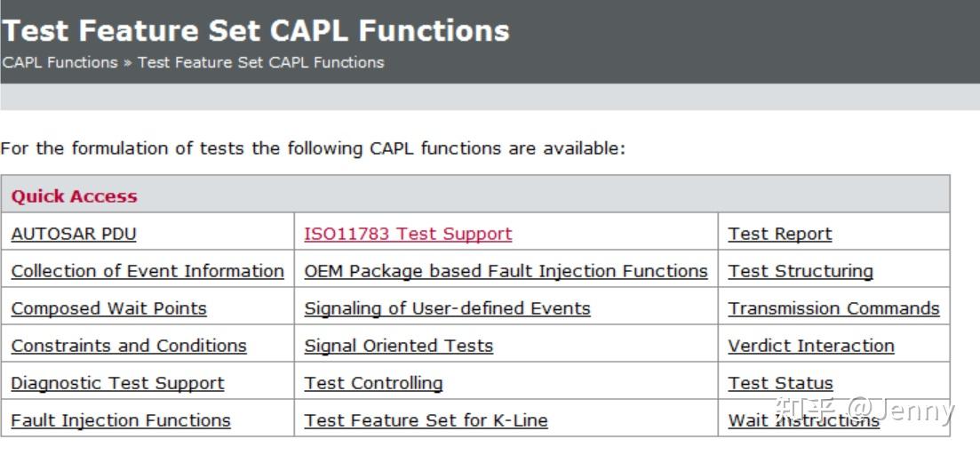Screen dimensions: 980x455
Task: Go to Fault Injection Functions
Action: [x=121, y=420]
